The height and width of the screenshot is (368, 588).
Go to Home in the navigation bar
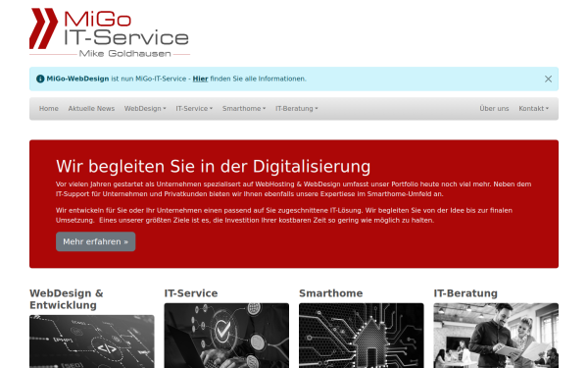click(x=49, y=109)
